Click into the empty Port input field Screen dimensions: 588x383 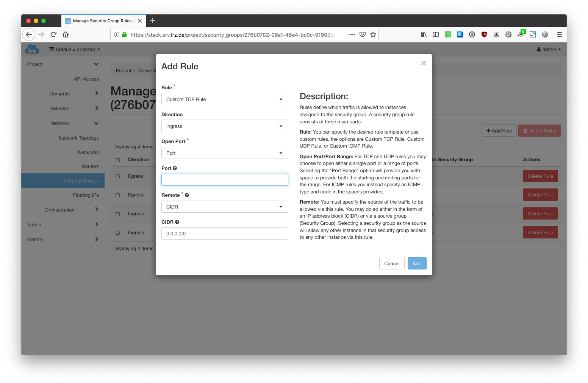[225, 180]
